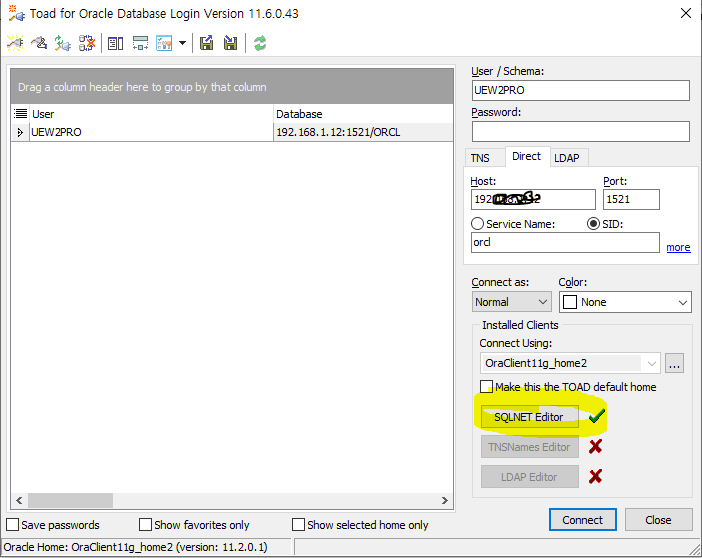Select the Service Name radio button
Image resolution: width=702 pixels, height=558 pixels.
point(477,223)
